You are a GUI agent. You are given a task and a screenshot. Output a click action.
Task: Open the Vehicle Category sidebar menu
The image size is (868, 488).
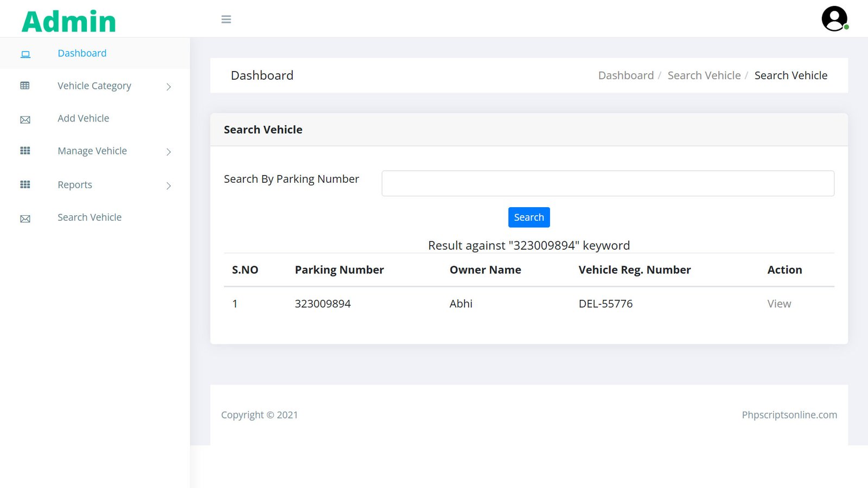click(94, 86)
